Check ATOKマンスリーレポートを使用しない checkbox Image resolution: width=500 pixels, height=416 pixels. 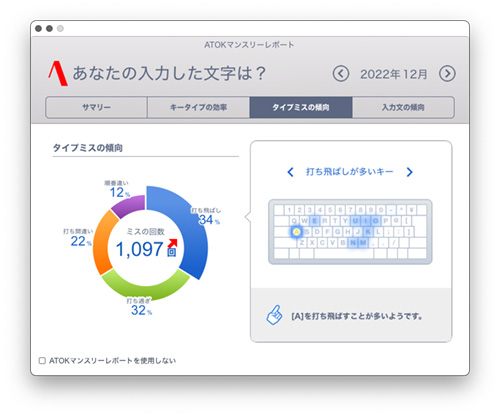click(42, 361)
